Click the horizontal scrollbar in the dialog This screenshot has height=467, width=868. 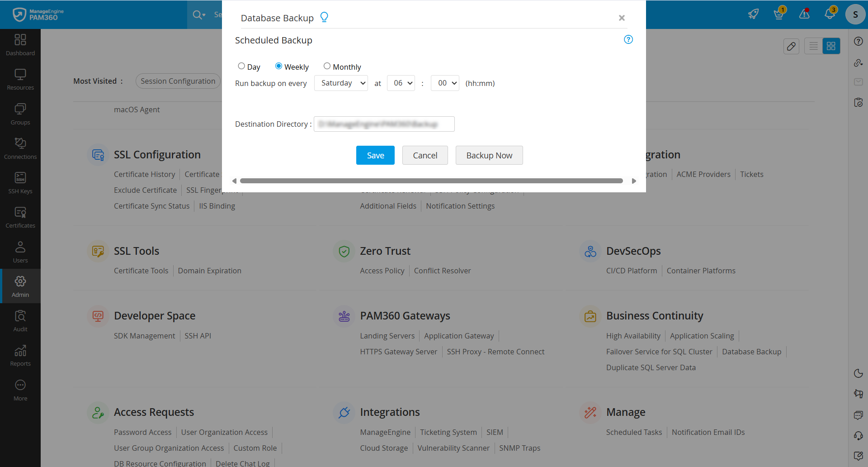click(x=431, y=181)
